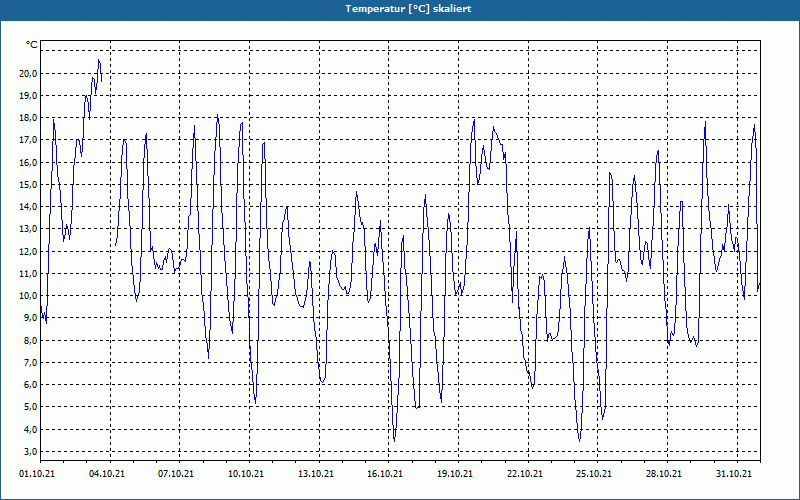This screenshot has height=500, width=800.
Task: Select the 14,0 y-axis label
Action: (x=28, y=207)
